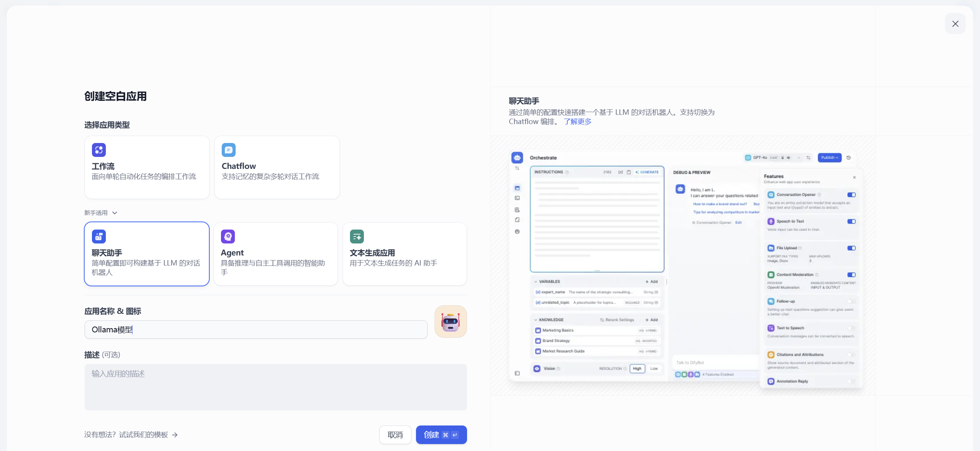Click the 文本生成应用 green icon
The height and width of the screenshot is (451, 980).
coord(357,237)
